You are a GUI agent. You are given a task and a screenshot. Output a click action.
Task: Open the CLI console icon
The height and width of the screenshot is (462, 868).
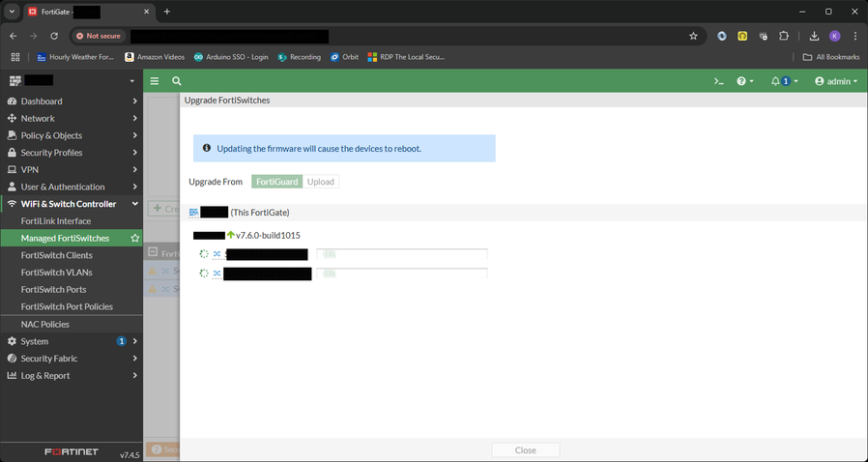click(x=718, y=81)
